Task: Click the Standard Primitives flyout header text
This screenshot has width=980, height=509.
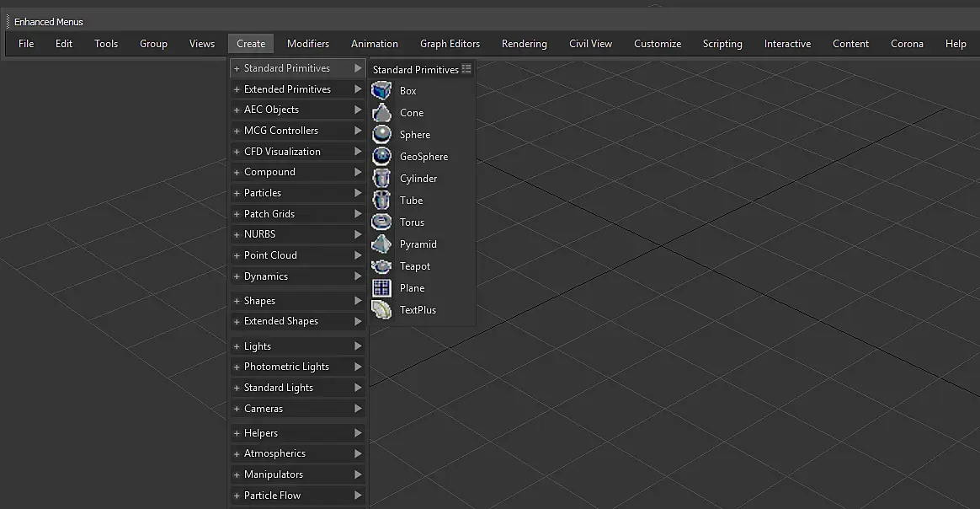Action: (416, 69)
